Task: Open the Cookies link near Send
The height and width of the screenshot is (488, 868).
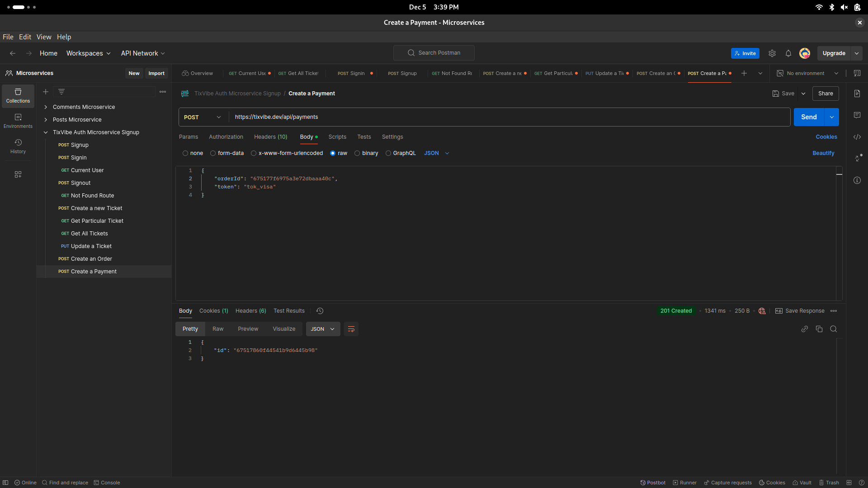Action: [826, 137]
